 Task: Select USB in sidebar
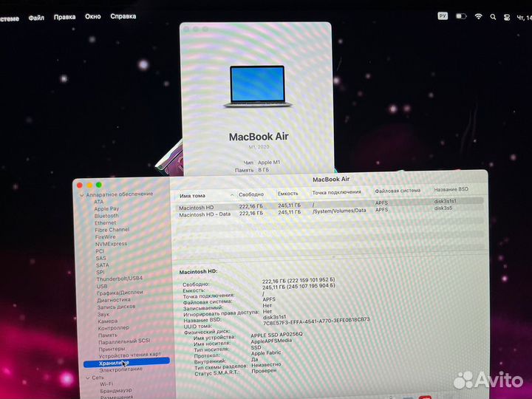(x=102, y=286)
